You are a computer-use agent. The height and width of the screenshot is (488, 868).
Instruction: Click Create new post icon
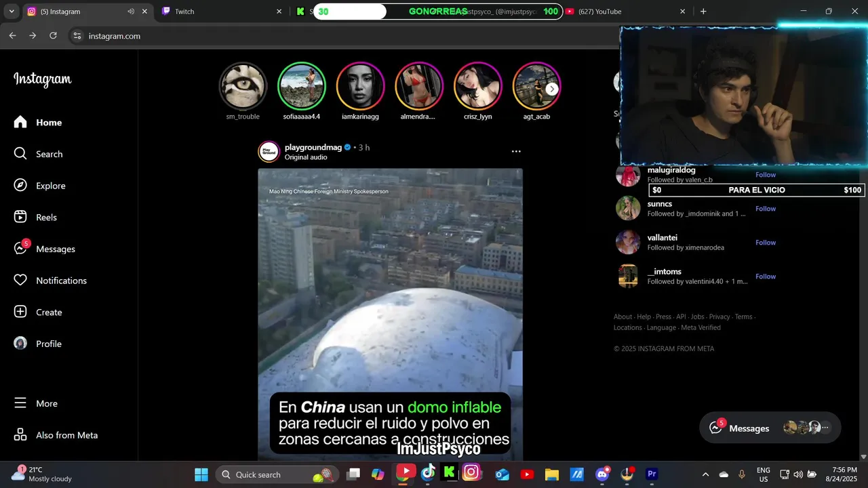pyautogui.click(x=20, y=312)
